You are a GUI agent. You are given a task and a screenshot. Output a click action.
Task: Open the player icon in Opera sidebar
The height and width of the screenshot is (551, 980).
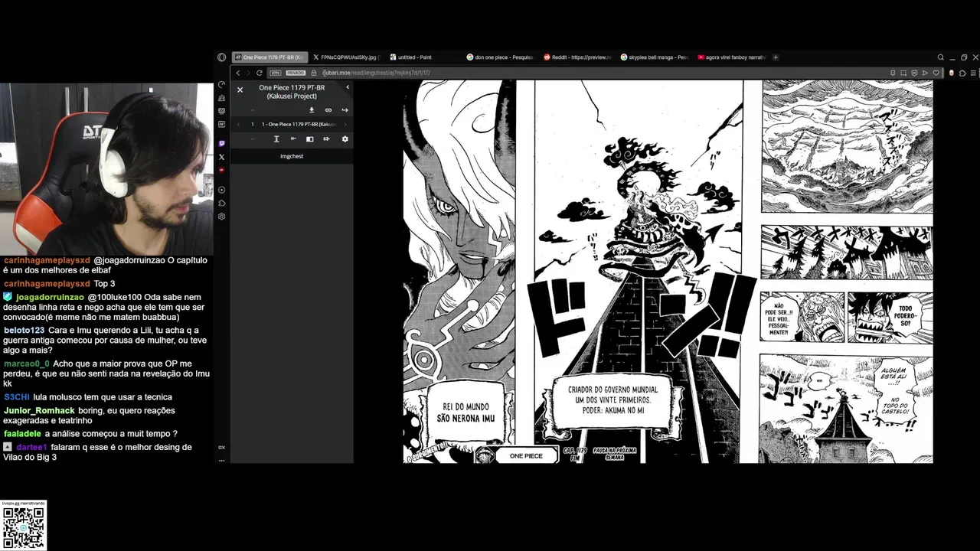point(222,190)
